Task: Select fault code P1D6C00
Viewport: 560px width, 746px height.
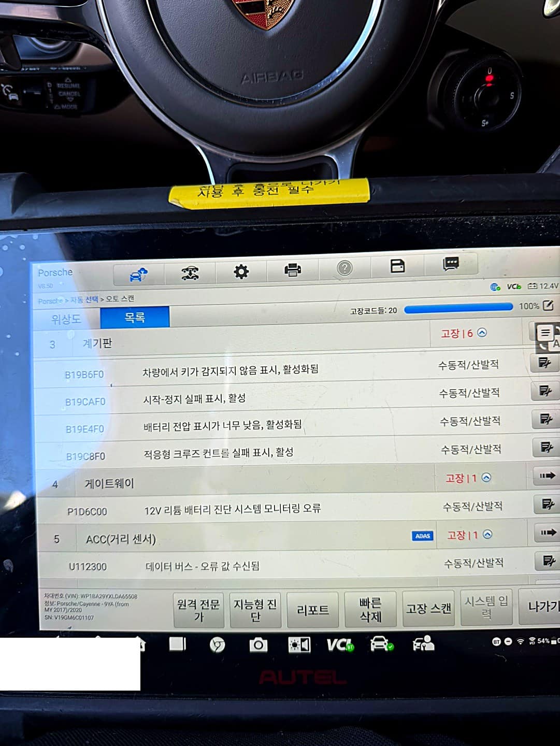Action: (x=88, y=512)
